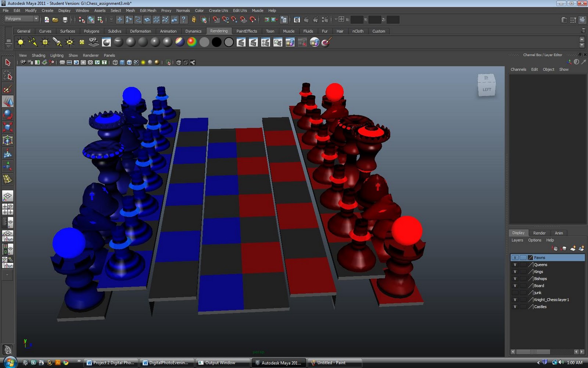Switch to the Render tab in Layer Editor

(539, 233)
